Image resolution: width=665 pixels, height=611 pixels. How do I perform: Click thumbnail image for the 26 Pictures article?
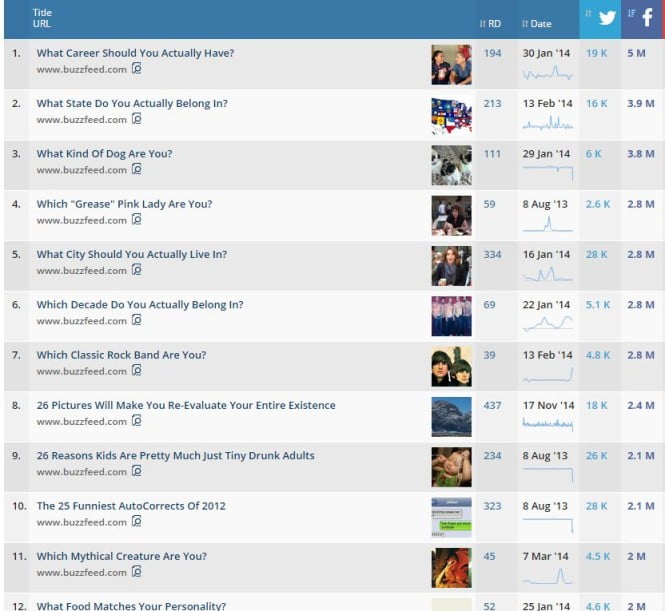click(451, 417)
